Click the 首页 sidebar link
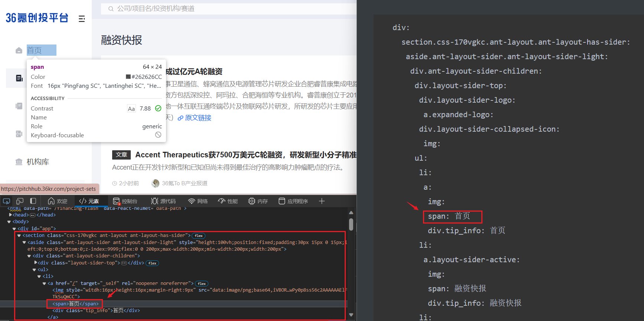 pyautogui.click(x=34, y=50)
